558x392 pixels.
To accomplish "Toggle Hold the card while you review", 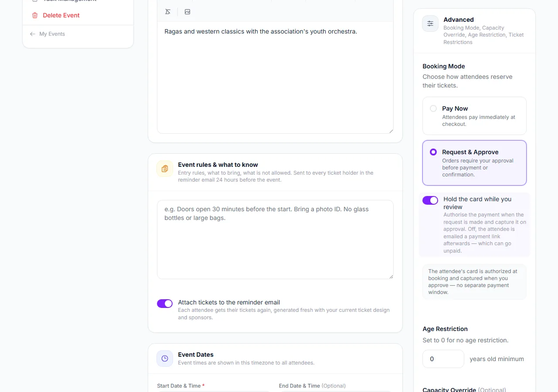I will pyautogui.click(x=430, y=200).
